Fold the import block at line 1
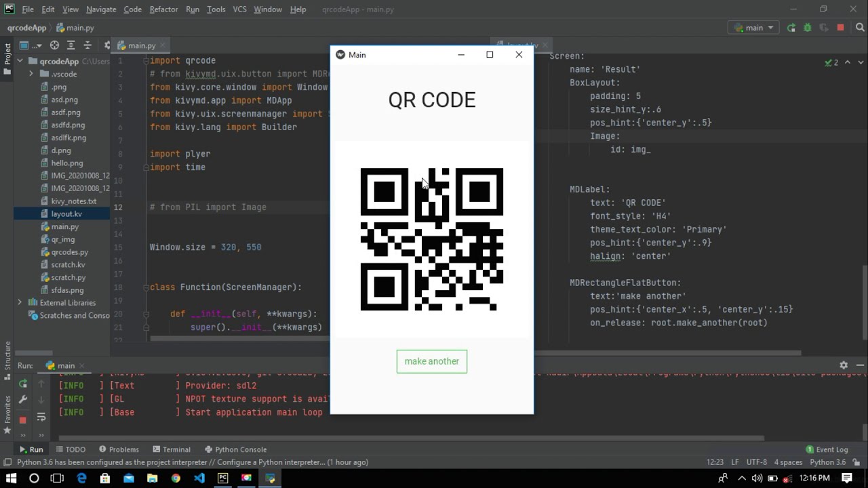Viewport: 868px width, 488px height. pyautogui.click(x=145, y=60)
